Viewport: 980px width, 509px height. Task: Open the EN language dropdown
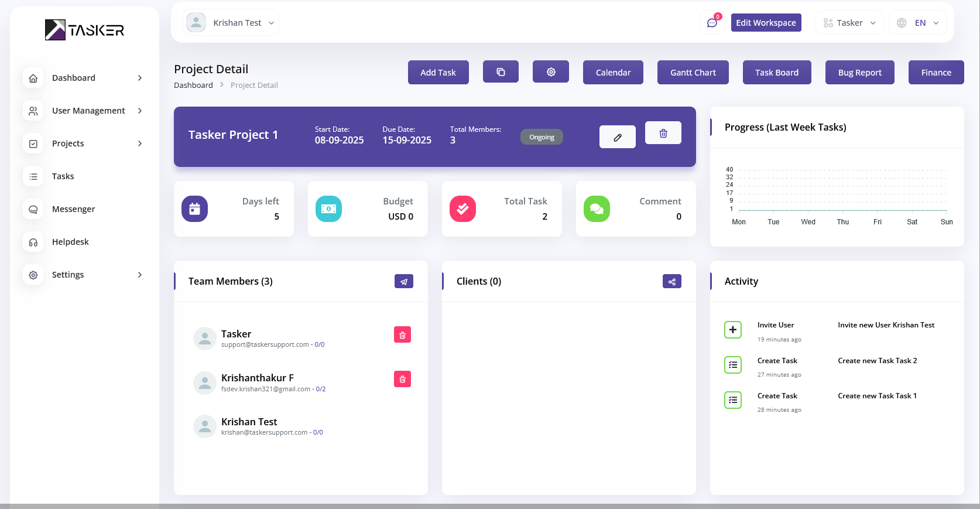(917, 23)
